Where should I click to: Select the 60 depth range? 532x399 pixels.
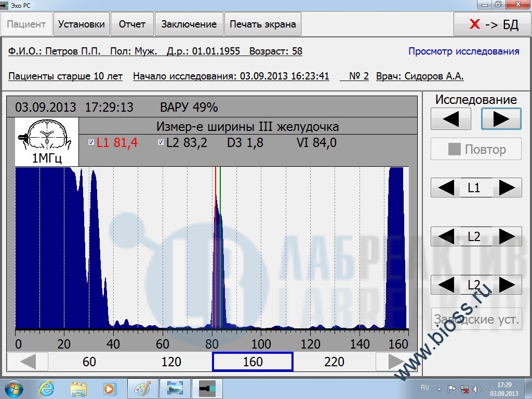coord(89,362)
